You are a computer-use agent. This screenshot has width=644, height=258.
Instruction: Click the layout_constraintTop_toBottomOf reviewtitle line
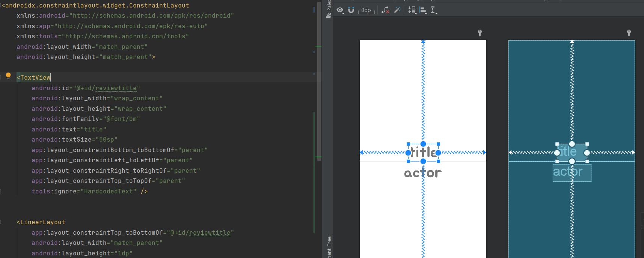click(x=133, y=232)
